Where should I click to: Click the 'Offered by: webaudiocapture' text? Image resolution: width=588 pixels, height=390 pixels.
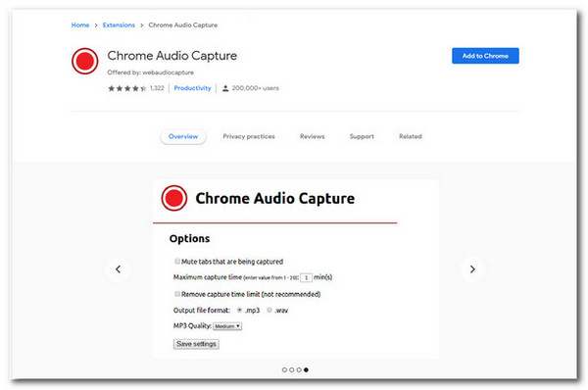[150, 73]
